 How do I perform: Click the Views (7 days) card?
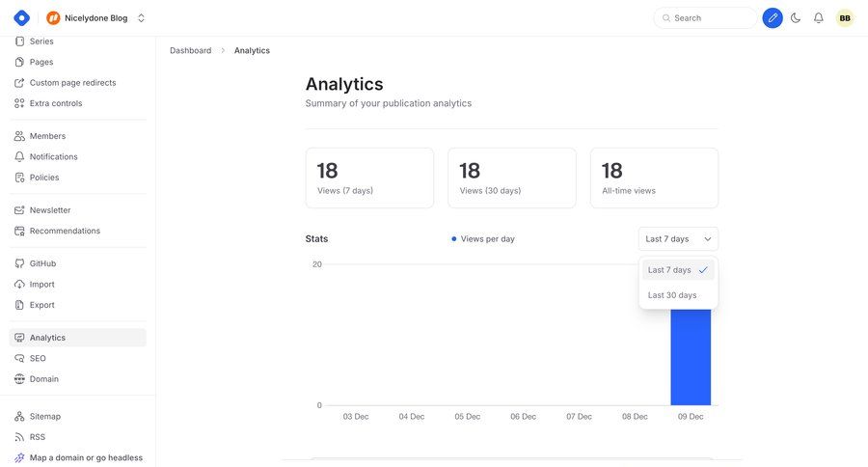[369, 178]
